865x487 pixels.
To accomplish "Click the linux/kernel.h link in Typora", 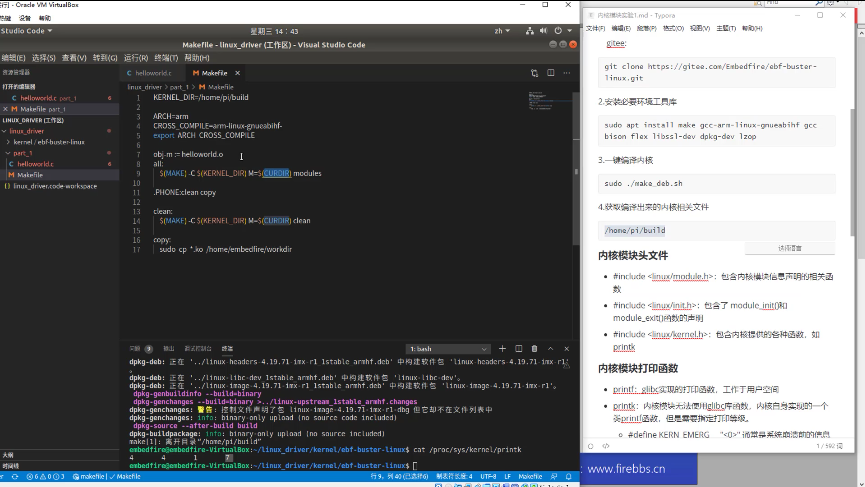I will pyautogui.click(x=677, y=334).
